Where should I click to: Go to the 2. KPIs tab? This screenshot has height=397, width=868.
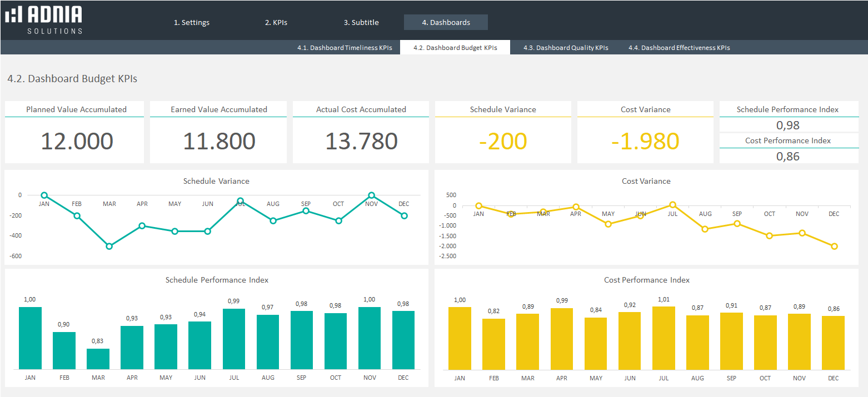(276, 22)
